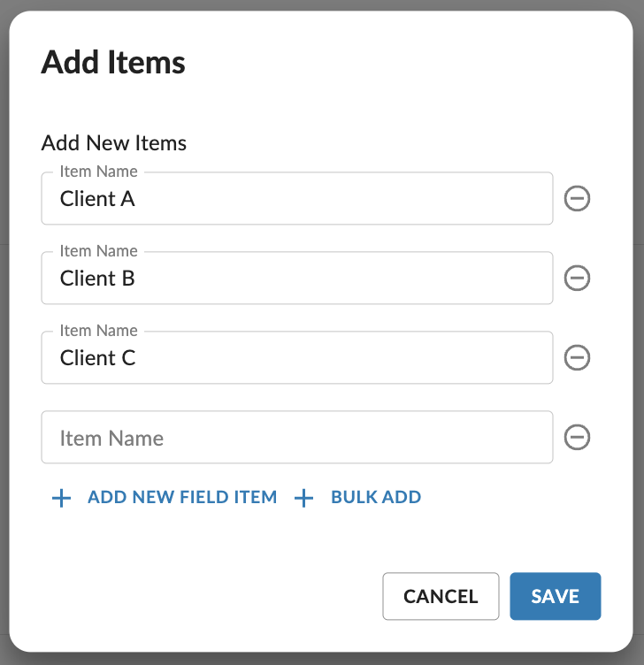Click the Add New Items heading
This screenshot has height=665, width=644.
coord(114,143)
